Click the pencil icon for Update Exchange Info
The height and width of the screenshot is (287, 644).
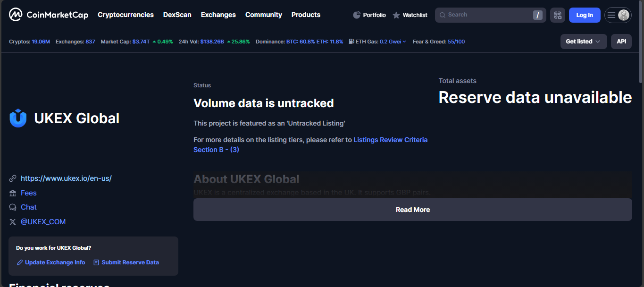click(20, 262)
